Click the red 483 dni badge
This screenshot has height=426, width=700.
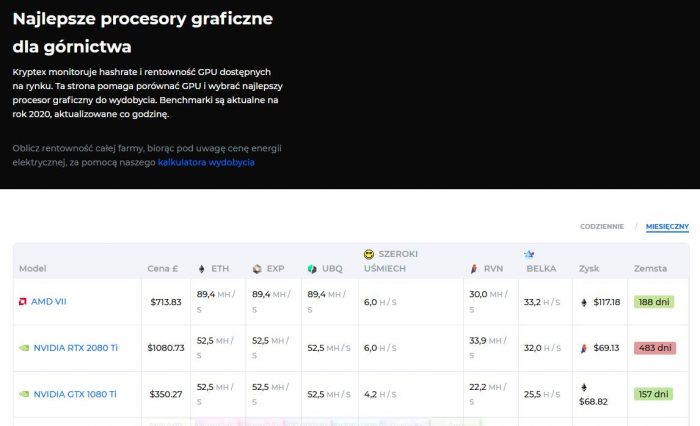(655, 348)
